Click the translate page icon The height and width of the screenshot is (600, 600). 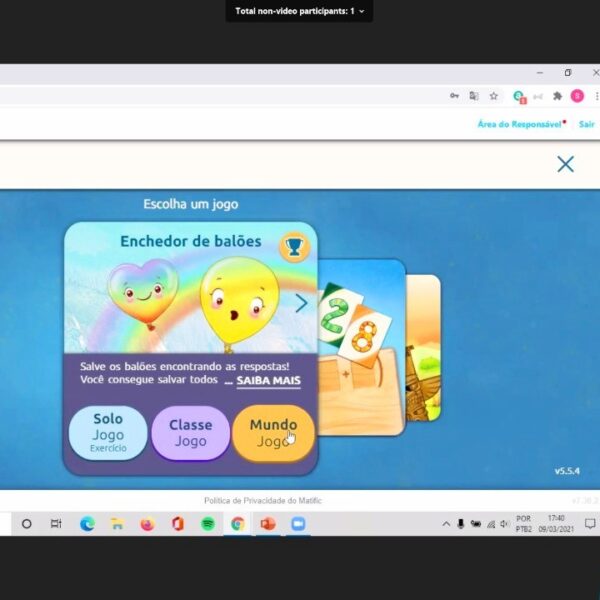(474, 96)
